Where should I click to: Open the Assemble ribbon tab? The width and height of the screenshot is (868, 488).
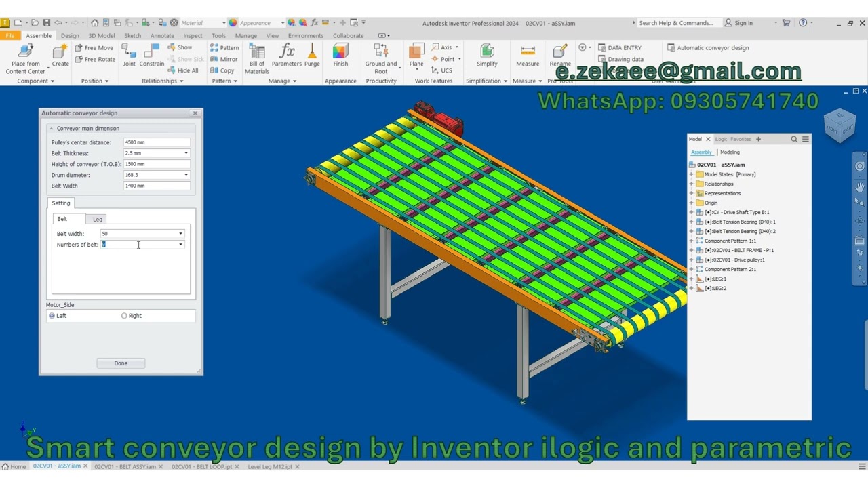(39, 35)
